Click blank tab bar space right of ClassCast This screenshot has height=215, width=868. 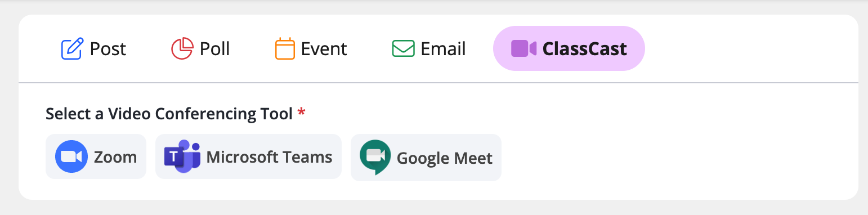point(749,48)
